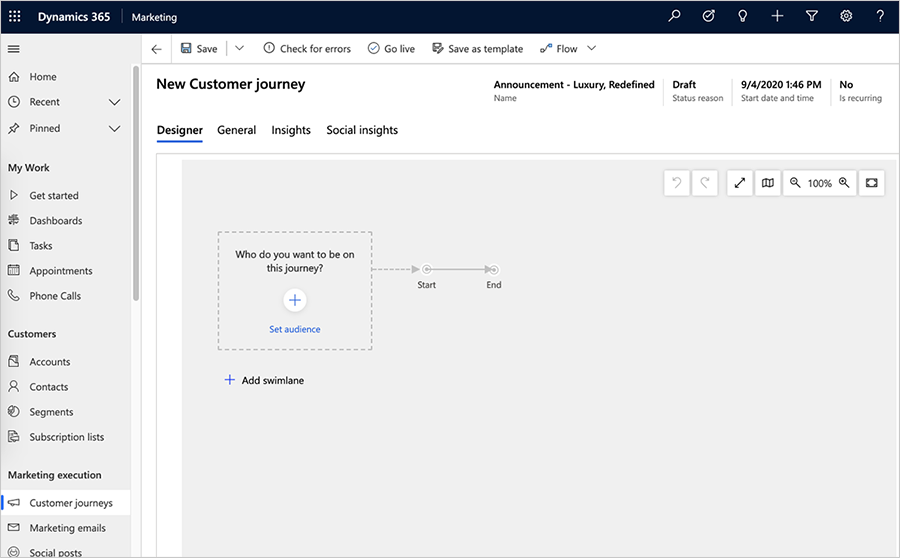Open settings gear icon
Screen dimensions: 900x558
(846, 16)
